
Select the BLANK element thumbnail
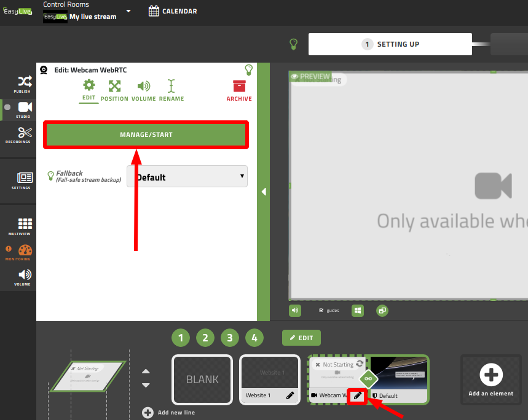point(202,379)
